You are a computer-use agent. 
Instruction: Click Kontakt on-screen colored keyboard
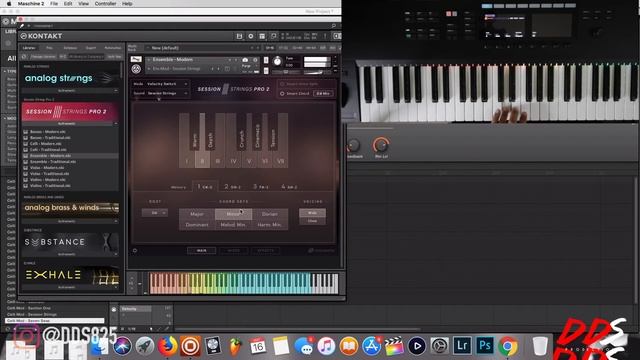(x=244, y=283)
